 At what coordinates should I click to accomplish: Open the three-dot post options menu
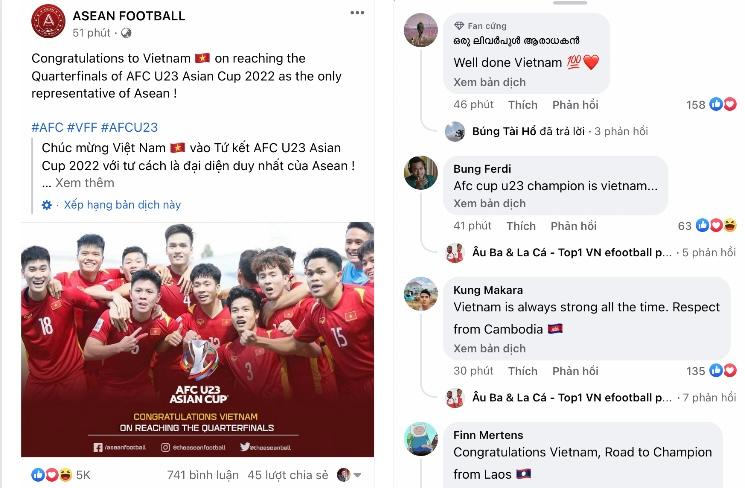(357, 13)
